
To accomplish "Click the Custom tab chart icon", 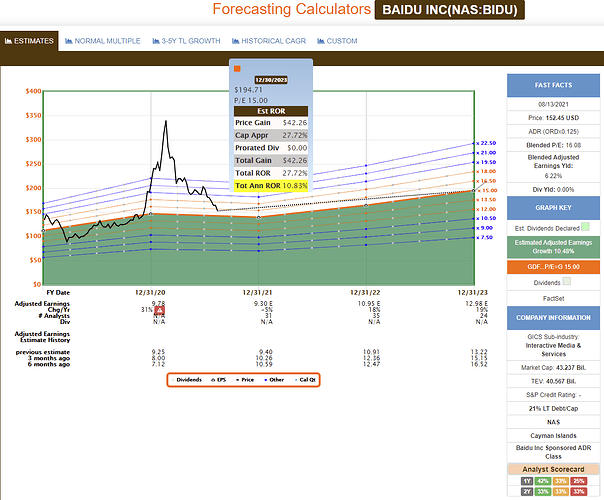I will 321,41.
